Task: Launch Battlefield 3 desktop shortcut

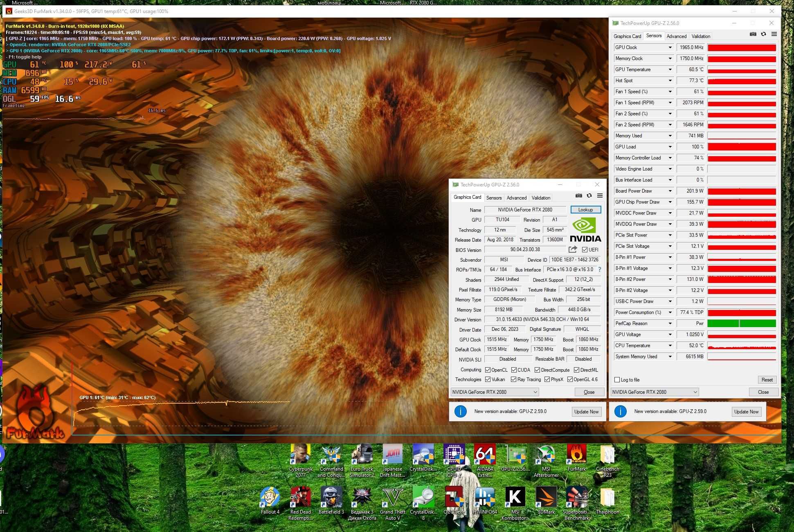Action: point(331,501)
